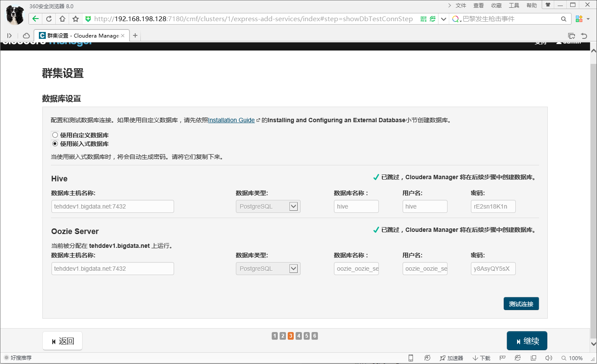Open the 查看 menu

point(479,6)
